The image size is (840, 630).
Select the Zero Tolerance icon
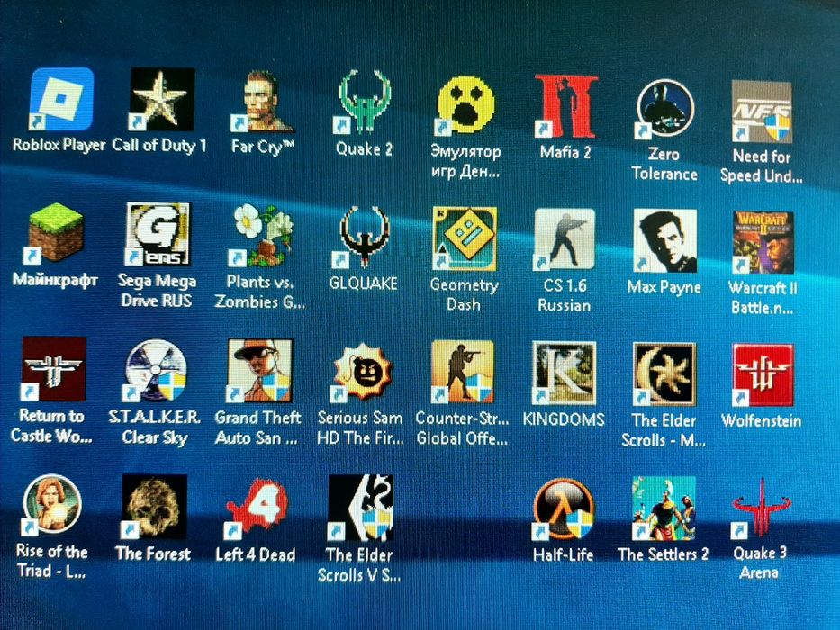(x=664, y=108)
